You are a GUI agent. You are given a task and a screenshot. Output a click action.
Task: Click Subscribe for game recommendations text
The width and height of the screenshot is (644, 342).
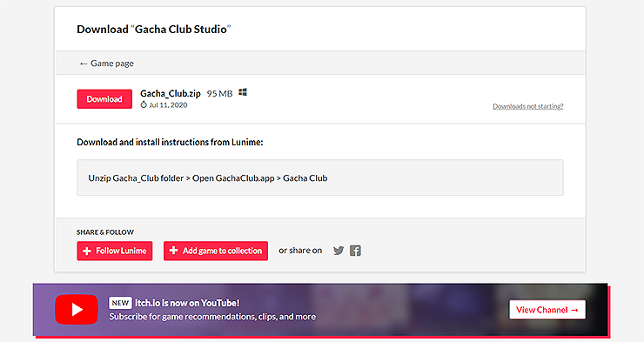pyautogui.click(x=212, y=317)
